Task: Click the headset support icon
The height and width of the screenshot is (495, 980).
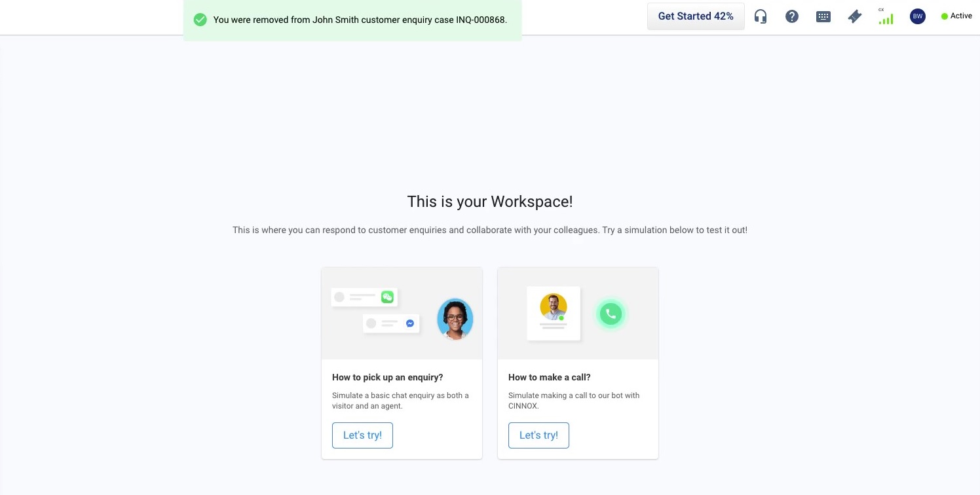Action: (761, 16)
